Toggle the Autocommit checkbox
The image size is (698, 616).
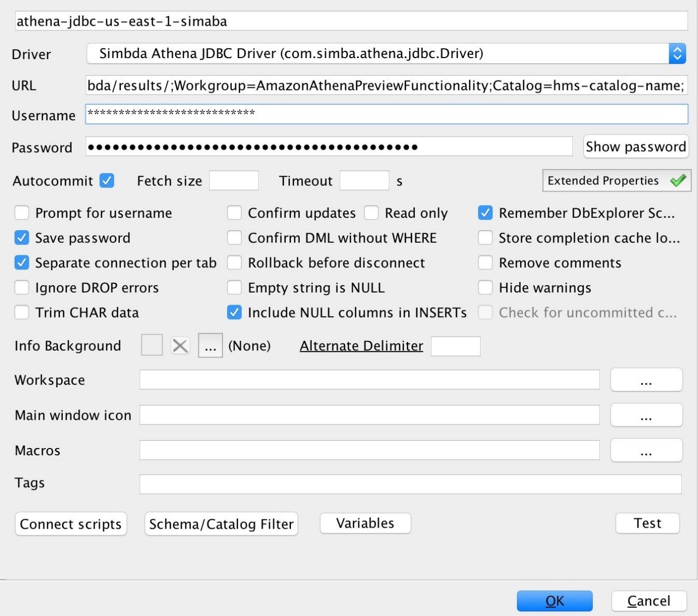click(107, 181)
